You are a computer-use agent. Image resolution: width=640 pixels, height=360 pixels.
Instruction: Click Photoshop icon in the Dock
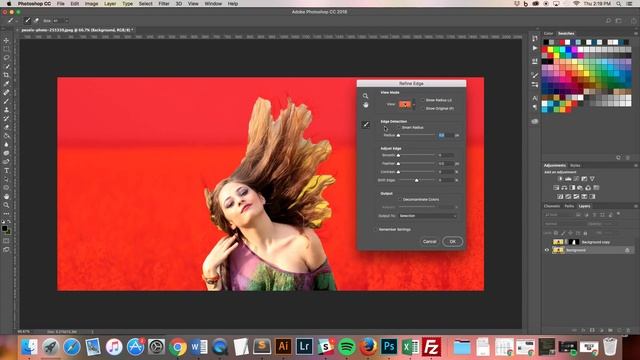[x=389, y=347]
